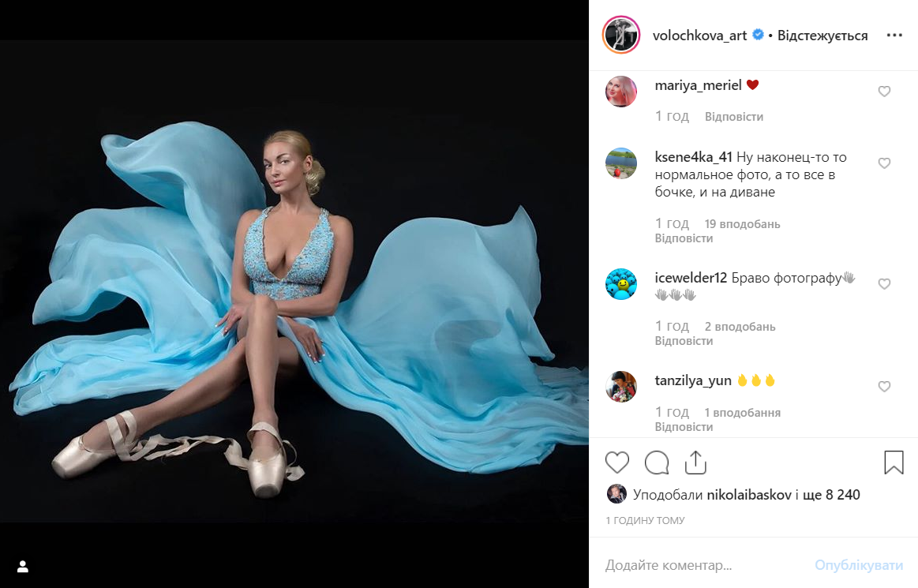Viewport: 918px width, 588px height.
Task: Open nikolaibaskov profile from likes
Action: pyautogui.click(x=749, y=495)
